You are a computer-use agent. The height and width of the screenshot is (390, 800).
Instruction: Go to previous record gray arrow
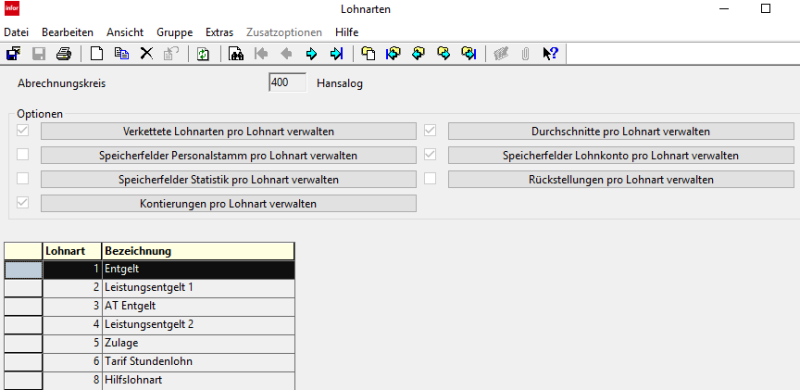[x=286, y=54]
